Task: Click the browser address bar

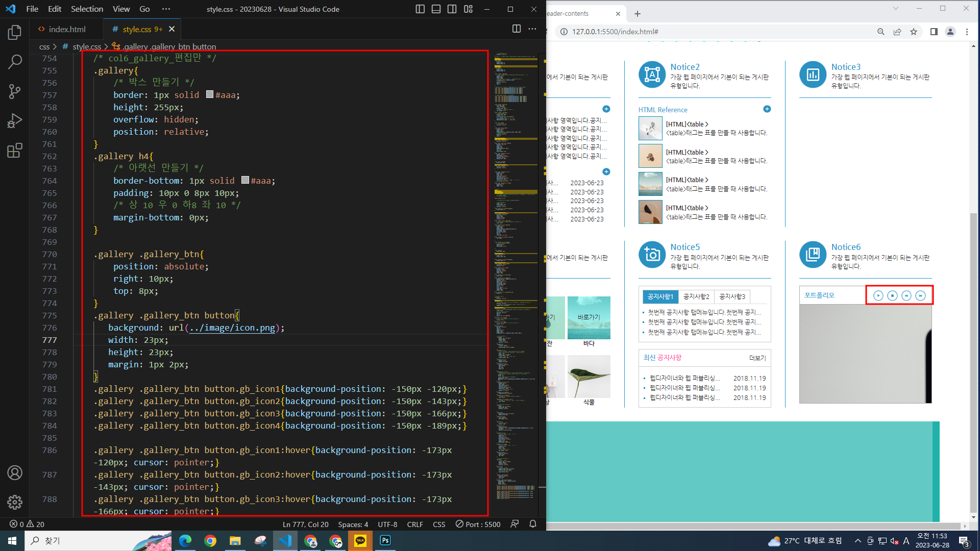Action: (x=715, y=32)
